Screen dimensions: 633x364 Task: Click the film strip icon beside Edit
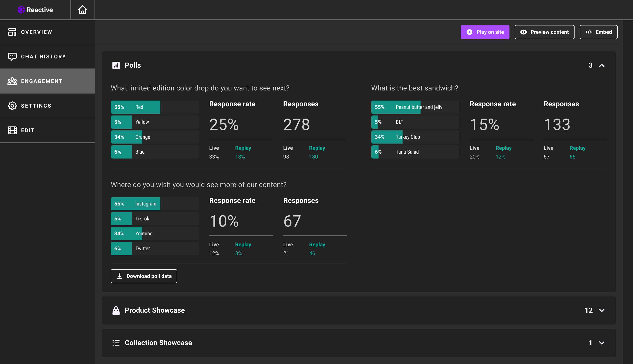(12, 130)
